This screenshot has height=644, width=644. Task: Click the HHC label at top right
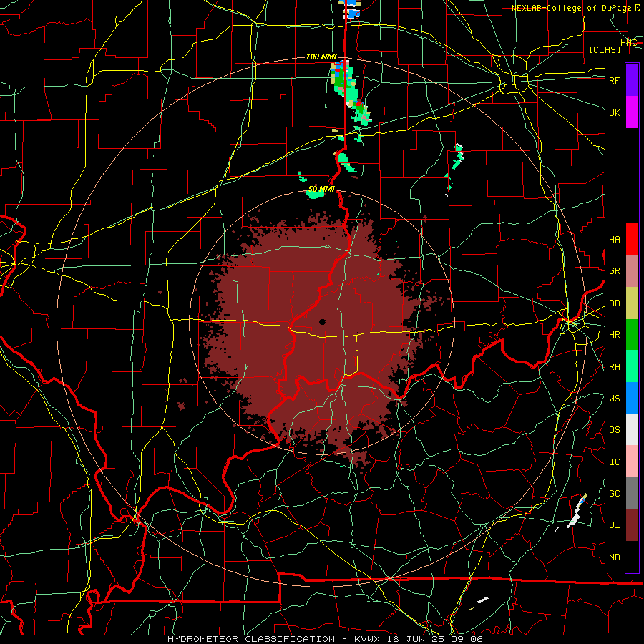[x=628, y=43]
